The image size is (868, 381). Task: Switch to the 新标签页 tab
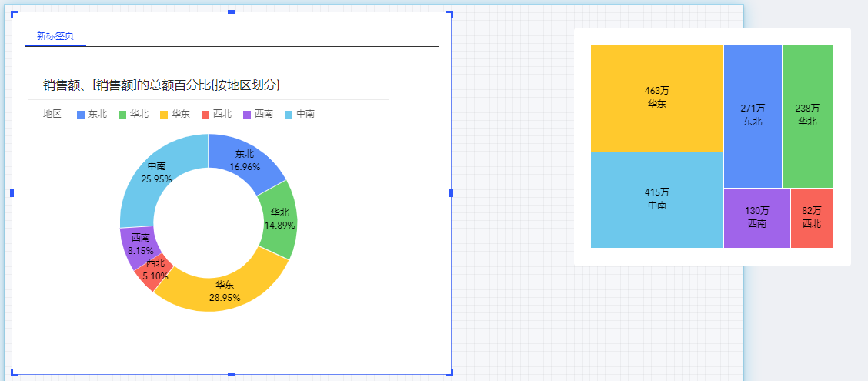click(55, 35)
